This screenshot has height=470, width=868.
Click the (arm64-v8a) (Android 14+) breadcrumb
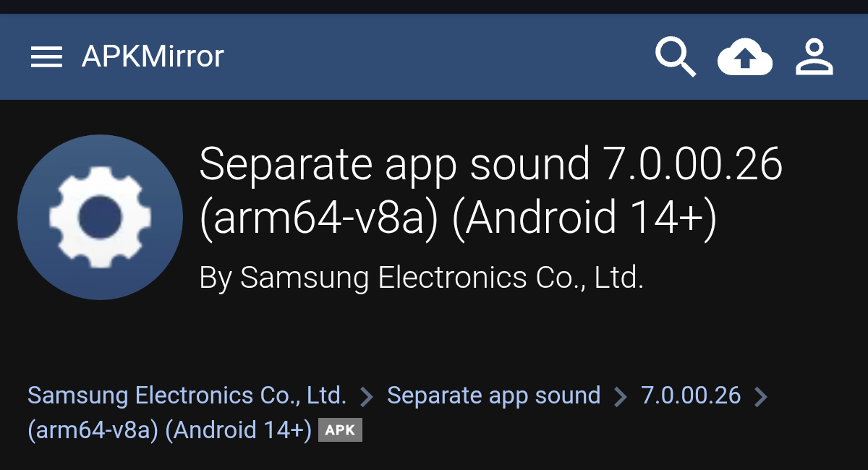coord(169,430)
